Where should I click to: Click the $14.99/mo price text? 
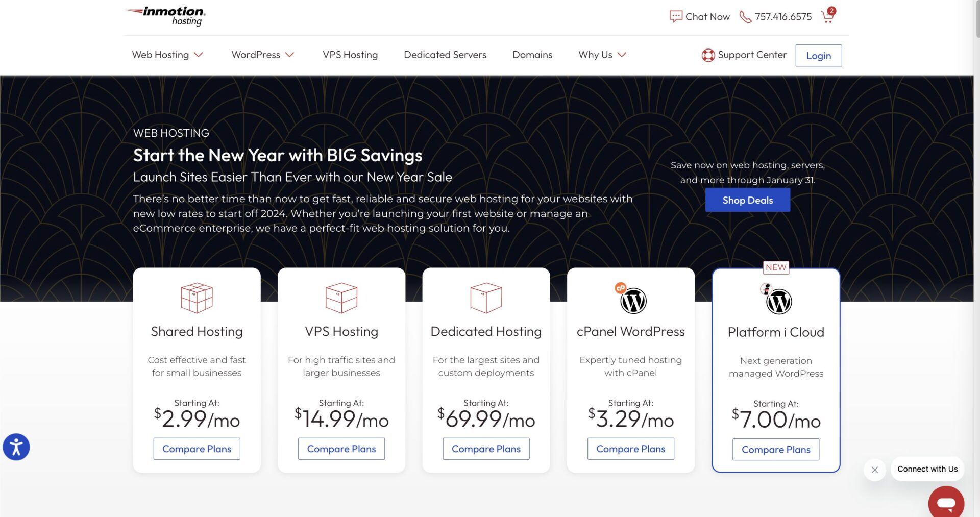[x=341, y=418]
